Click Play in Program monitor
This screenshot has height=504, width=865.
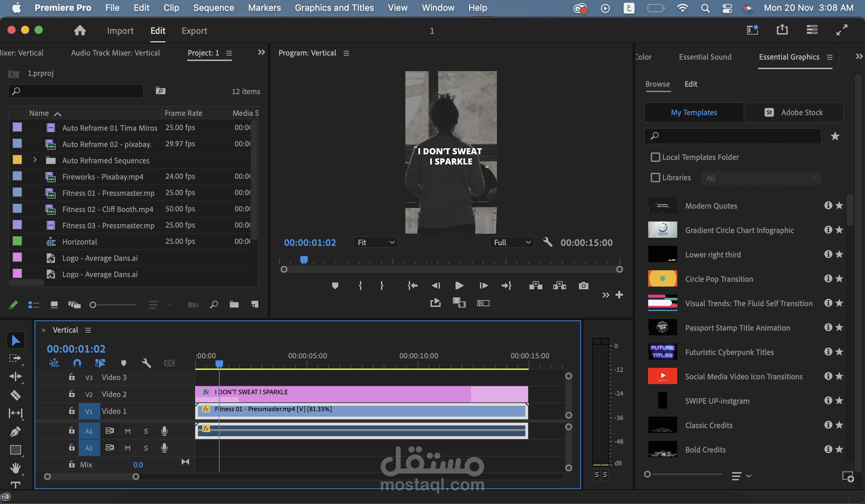459,286
